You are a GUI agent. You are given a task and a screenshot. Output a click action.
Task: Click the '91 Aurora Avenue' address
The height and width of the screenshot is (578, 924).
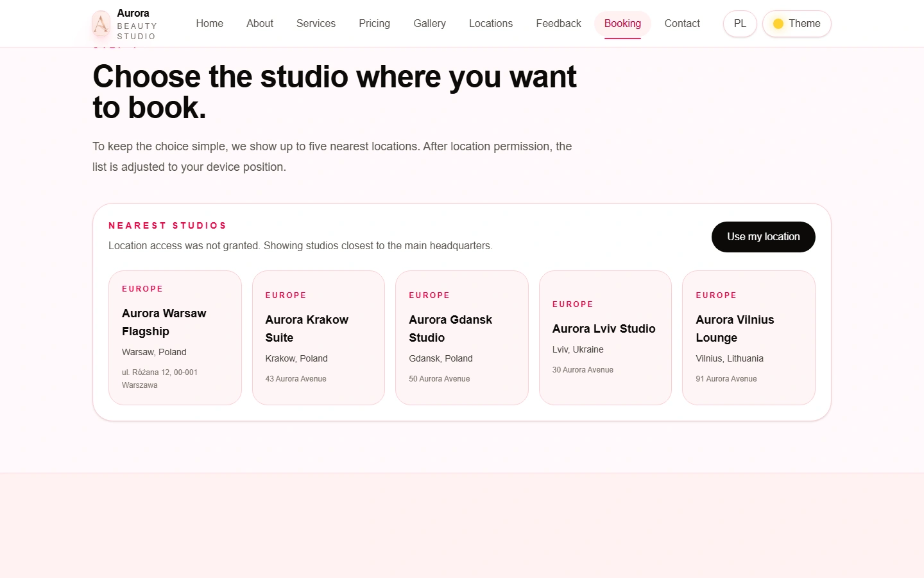click(x=726, y=379)
